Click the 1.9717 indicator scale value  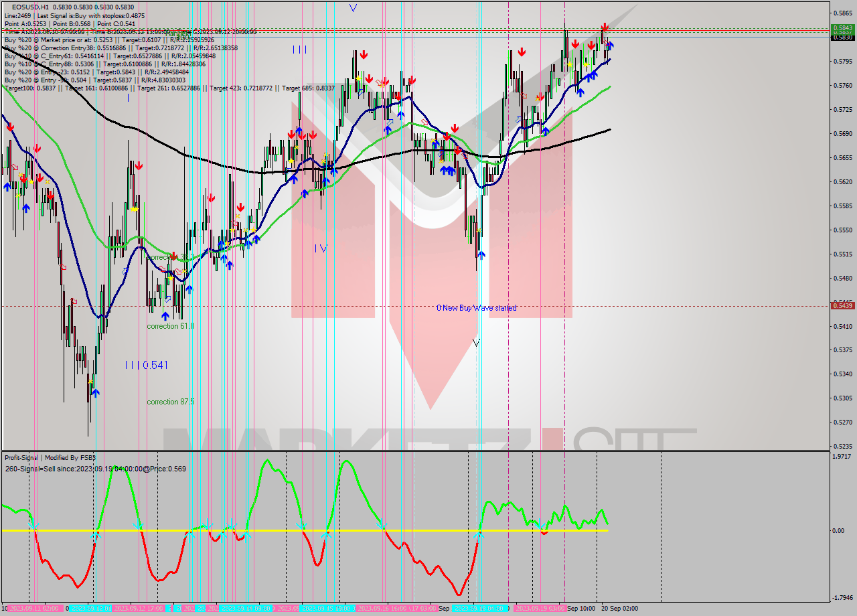pyautogui.click(x=843, y=457)
